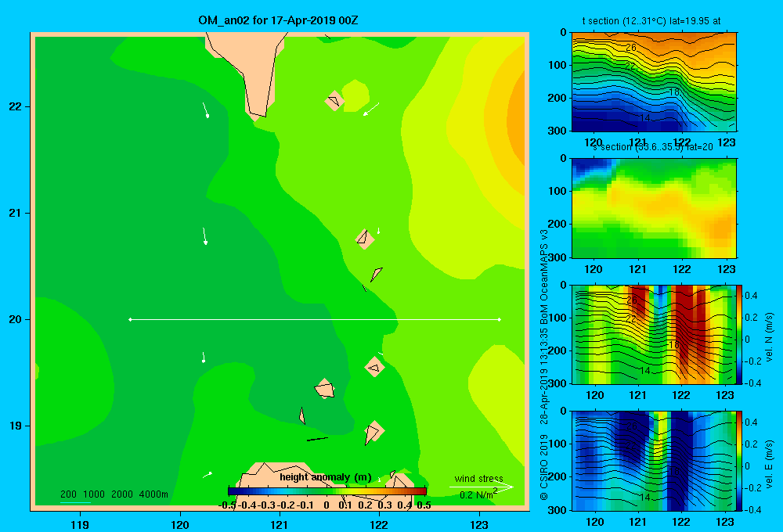Click the 'vel. E (m/s)' axis label

(x=769, y=464)
